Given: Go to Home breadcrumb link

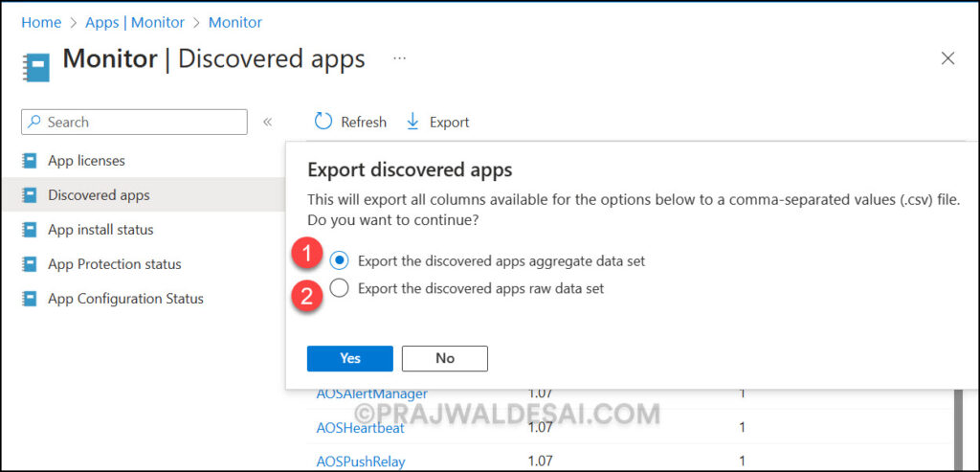Looking at the screenshot, I should tap(41, 23).
